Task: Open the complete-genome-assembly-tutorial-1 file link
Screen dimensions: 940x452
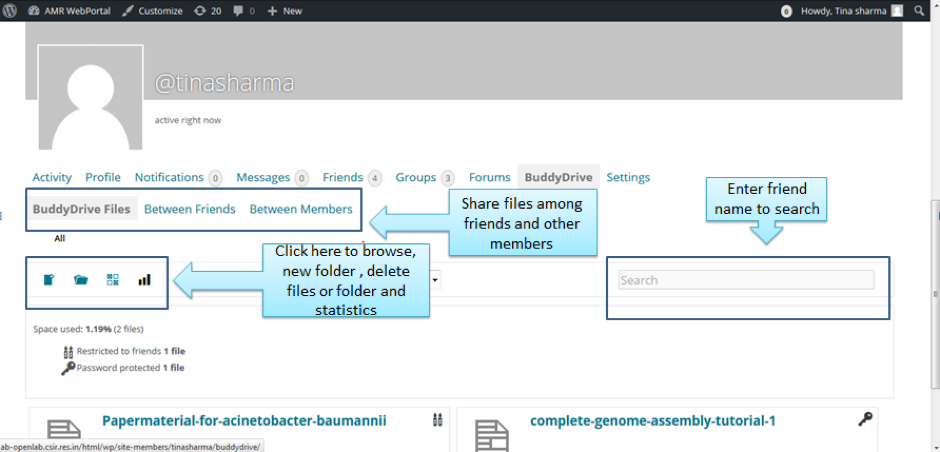Action: (652, 421)
